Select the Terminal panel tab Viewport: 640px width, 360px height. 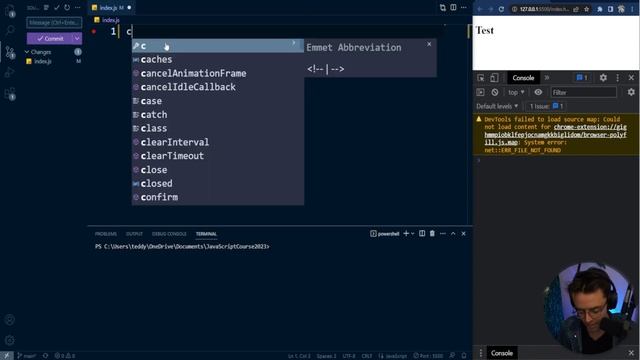pyautogui.click(x=206, y=234)
